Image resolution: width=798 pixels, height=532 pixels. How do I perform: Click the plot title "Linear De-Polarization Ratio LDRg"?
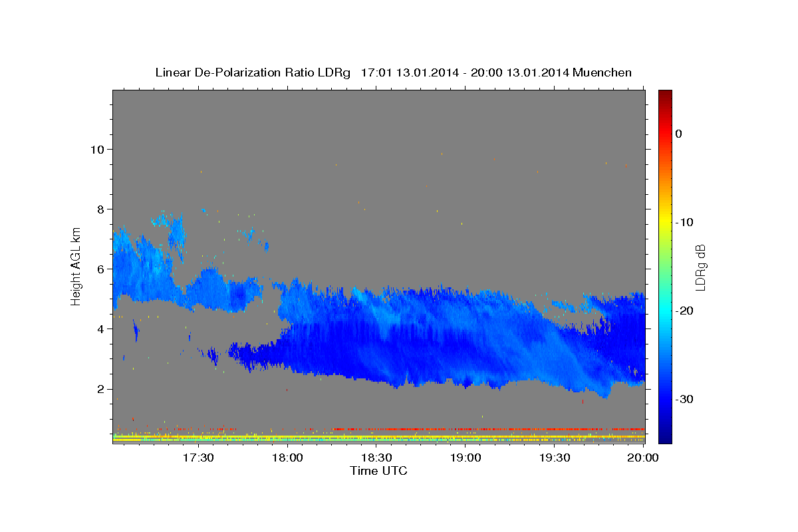[252, 72]
